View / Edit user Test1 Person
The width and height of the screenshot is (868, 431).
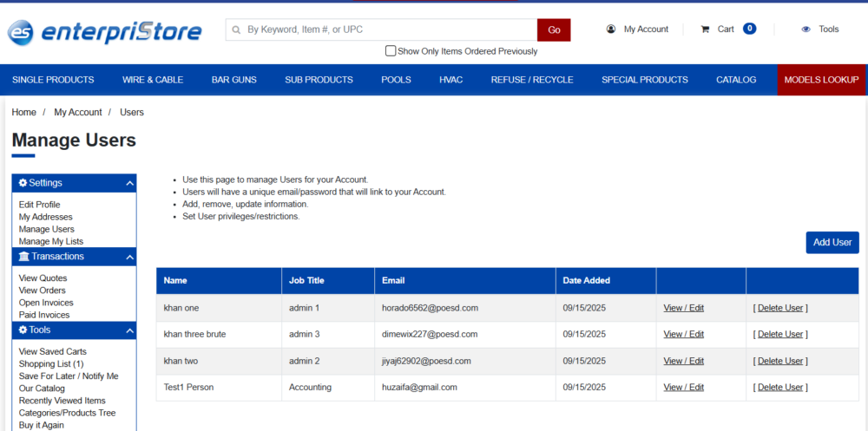[x=684, y=388]
